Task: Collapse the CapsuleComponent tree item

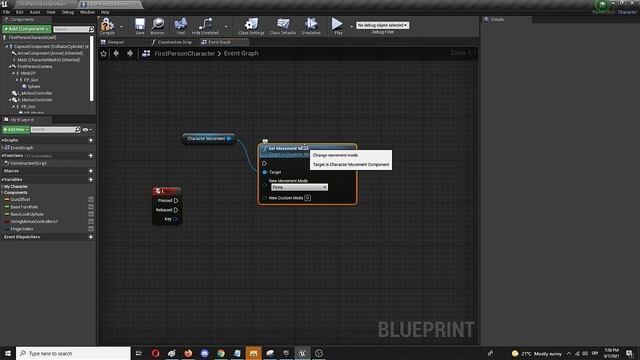Action: [7, 47]
